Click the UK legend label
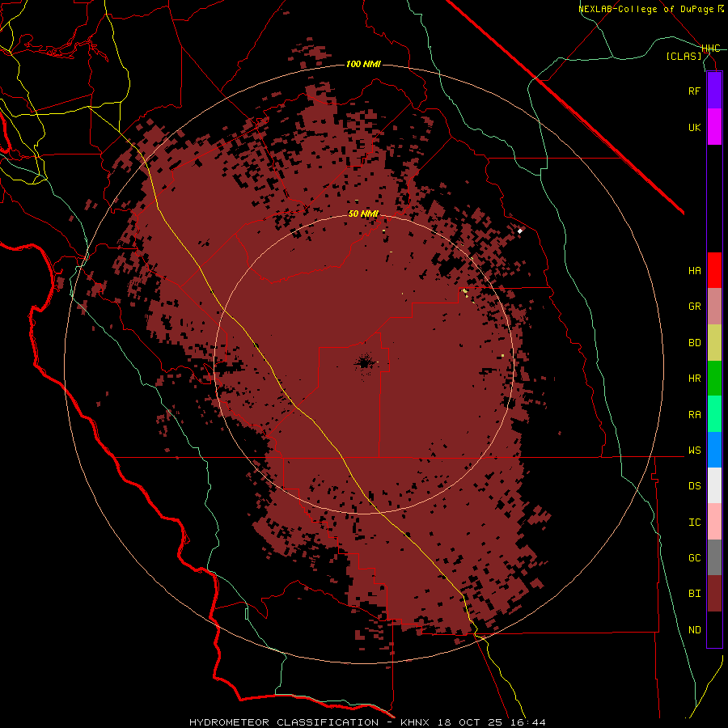728x728 pixels. [x=694, y=127]
